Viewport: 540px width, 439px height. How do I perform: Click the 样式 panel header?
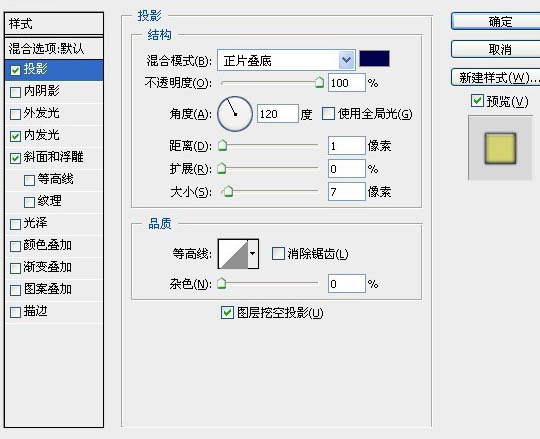(x=54, y=23)
